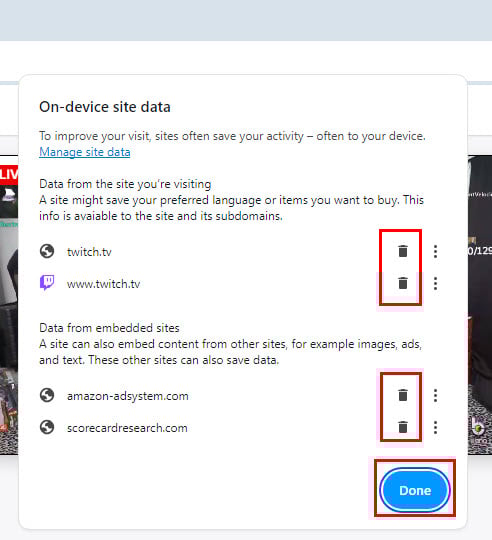Click the globe icon beside twitch.tv

(x=47, y=251)
